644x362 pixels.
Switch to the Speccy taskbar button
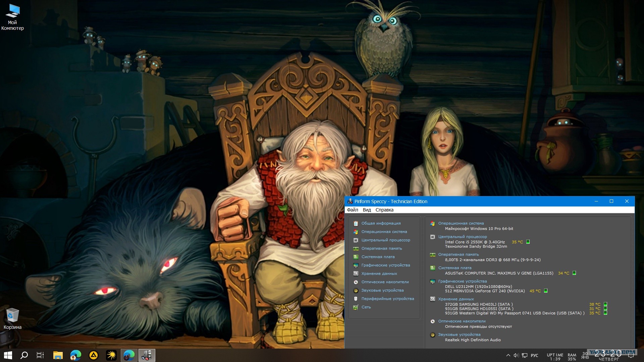coord(147,355)
